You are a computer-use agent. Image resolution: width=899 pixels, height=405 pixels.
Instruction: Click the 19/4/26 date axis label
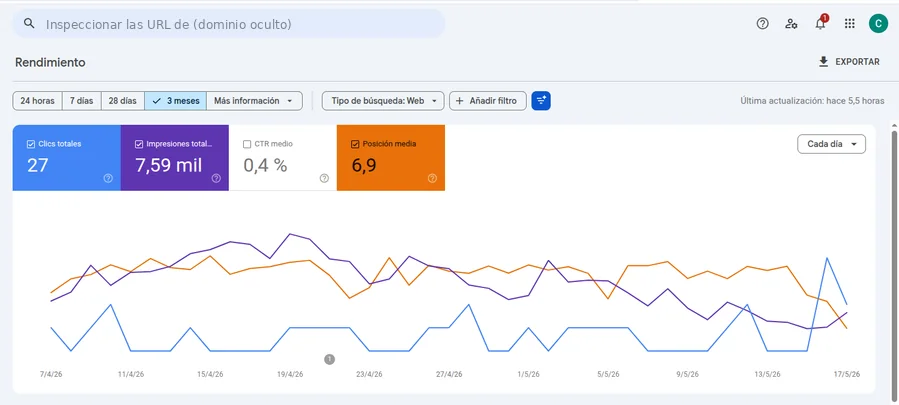[290, 374]
